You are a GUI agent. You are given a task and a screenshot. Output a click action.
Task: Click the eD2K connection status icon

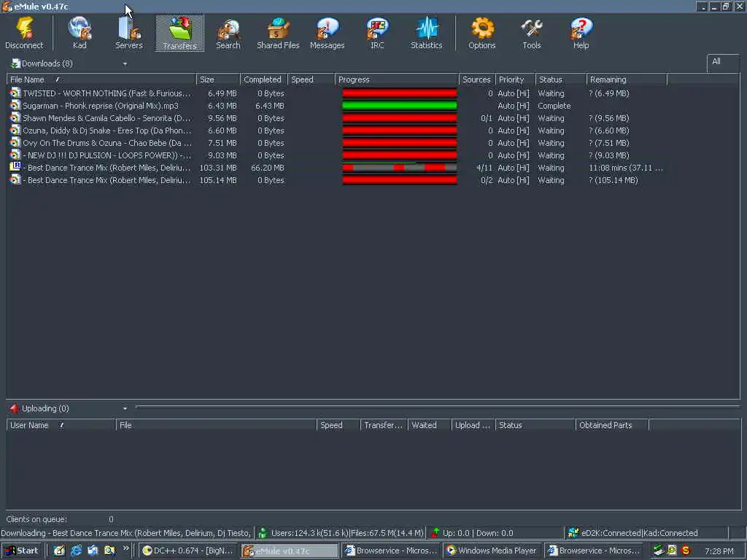[x=573, y=533]
